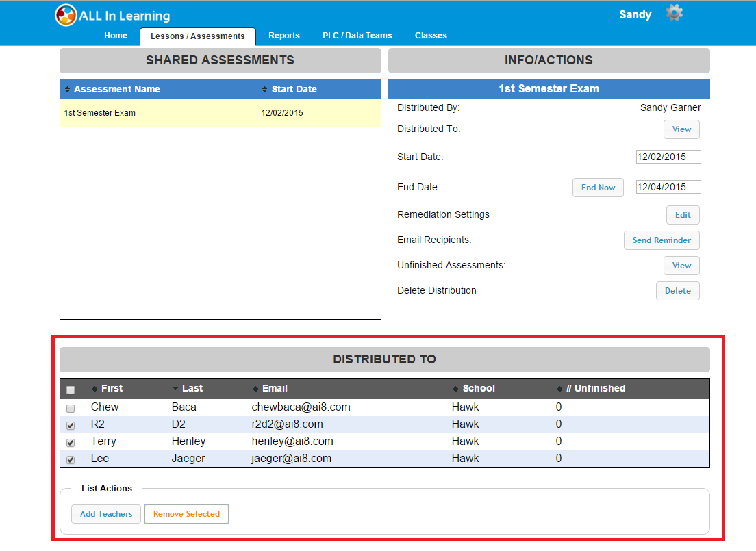Viewport: 756px width, 551px height.
Task: Click the Remove Selected button
Action: point(186,514)
